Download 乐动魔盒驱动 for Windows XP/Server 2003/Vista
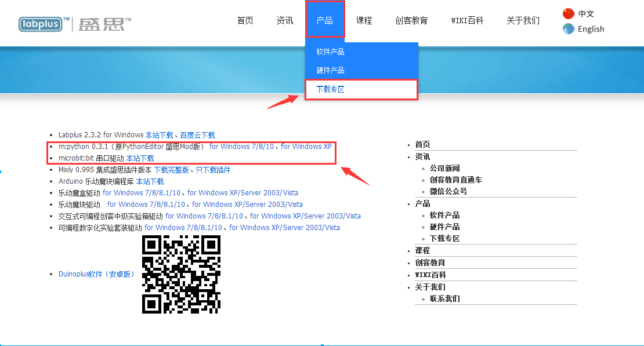 tap(243, 193)
